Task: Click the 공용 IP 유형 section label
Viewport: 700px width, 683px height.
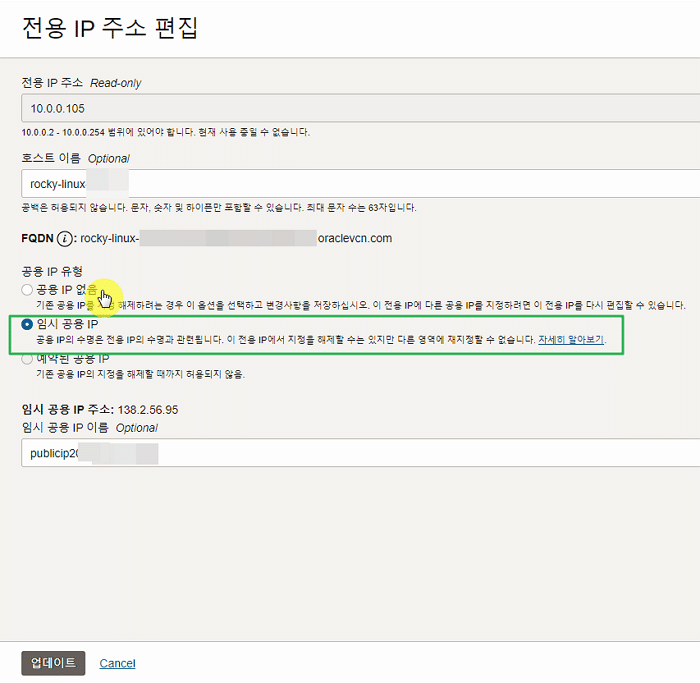Action: [52, 271]
